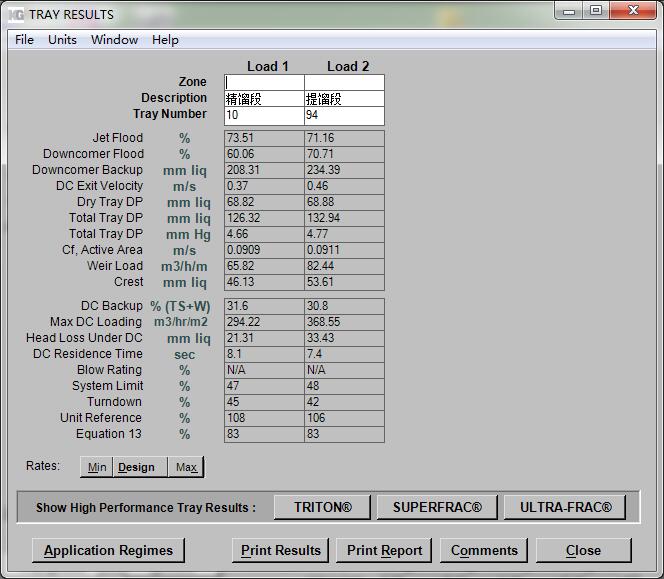Viewport: 664px width, 579px height.
Task: Maximize the Tray Results window
Action: pos(596,11)
